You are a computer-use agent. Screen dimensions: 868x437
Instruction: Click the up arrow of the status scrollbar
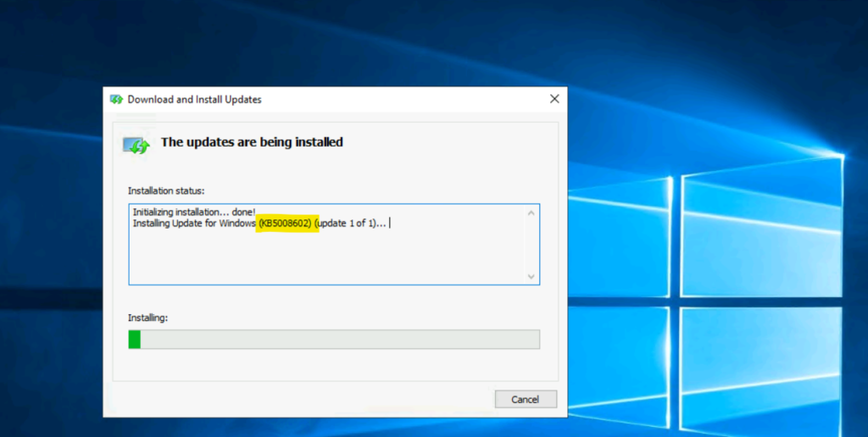coord(531,213)
